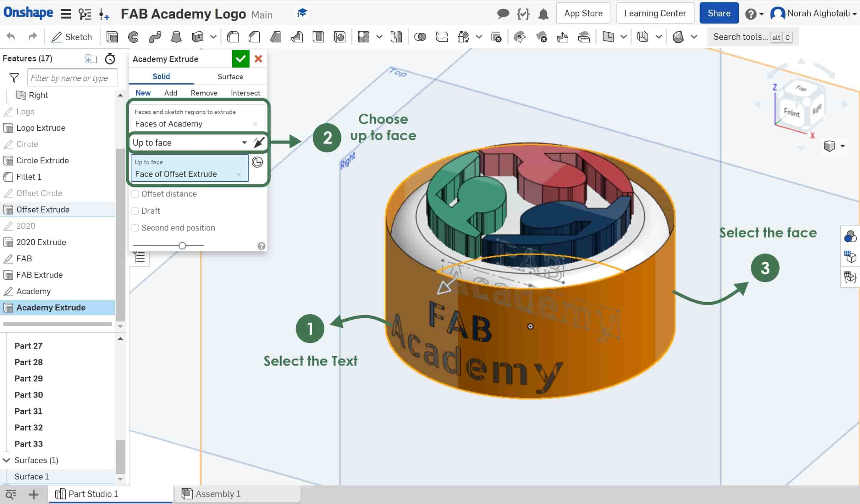Open the notifications bell icon

[543, 14]
